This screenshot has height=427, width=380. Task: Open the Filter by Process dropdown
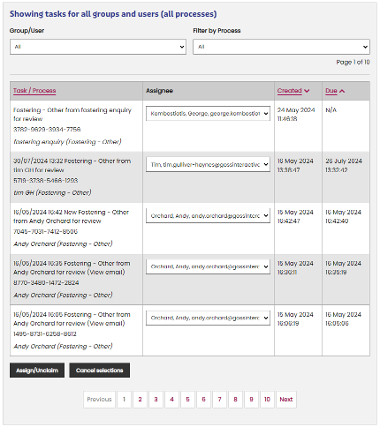[281, 47]
